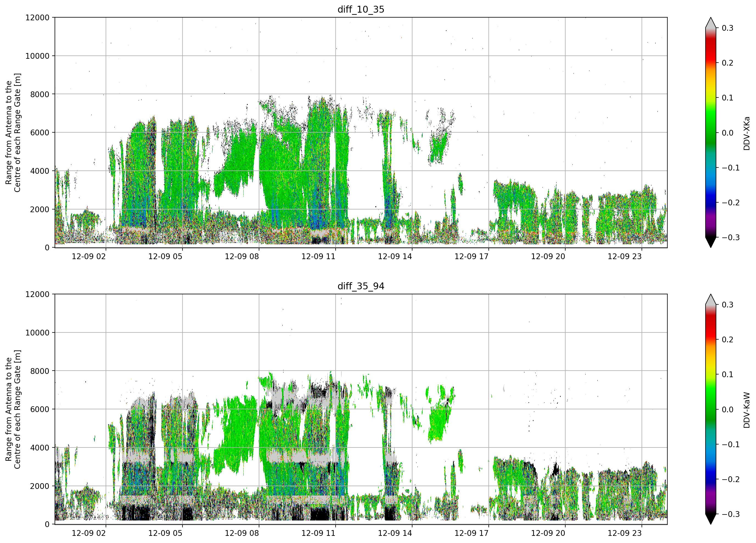Click the lower black arrow of DDV-XKa colorbar
756x543 pixels.
pyautogui.click(x=711, y=242)
